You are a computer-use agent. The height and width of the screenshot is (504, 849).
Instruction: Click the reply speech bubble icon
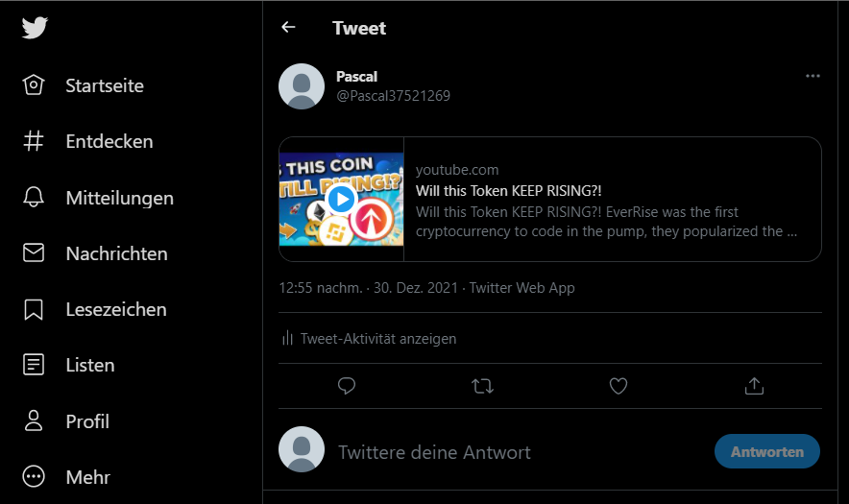[347, 386]
